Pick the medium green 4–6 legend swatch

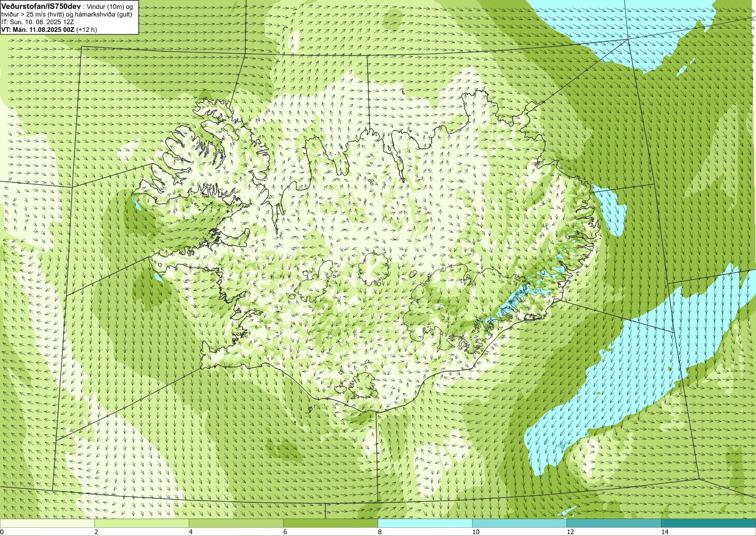coord(236,523)
